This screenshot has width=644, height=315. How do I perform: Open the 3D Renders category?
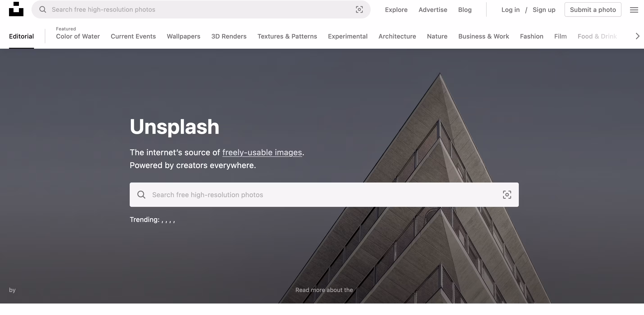click(x=229, y=36)
